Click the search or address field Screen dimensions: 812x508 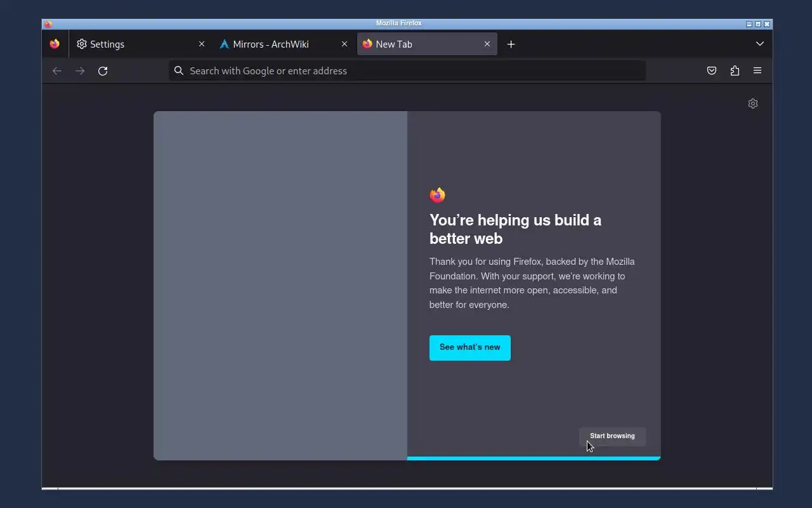407,70
